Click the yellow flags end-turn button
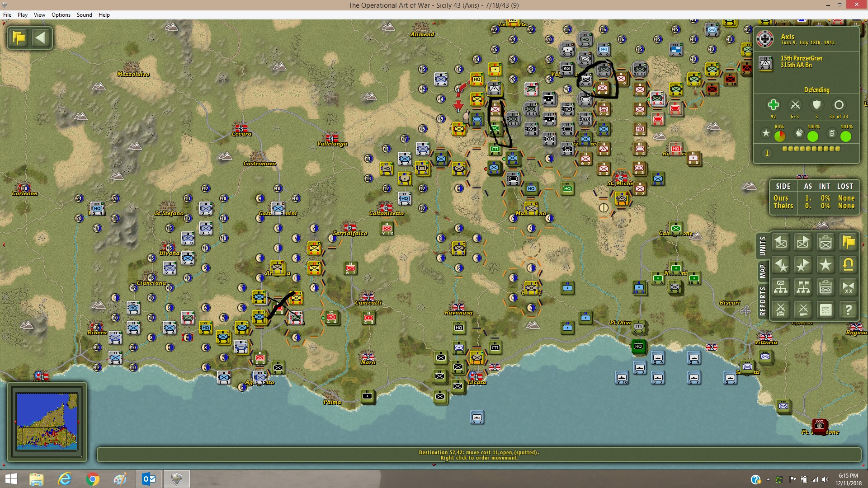This screenshot has width=868, height=488. (19, 38)
